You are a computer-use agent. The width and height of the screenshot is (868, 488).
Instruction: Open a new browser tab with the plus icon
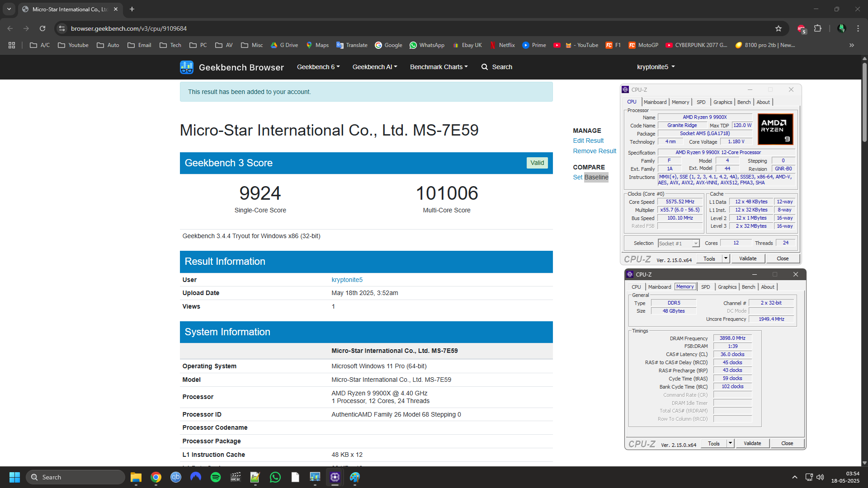tap(132, 9)
